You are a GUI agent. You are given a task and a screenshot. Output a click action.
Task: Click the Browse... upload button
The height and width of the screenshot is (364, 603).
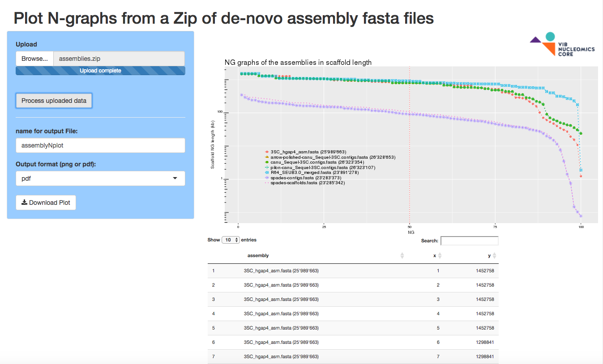click(x=34, y=59)
